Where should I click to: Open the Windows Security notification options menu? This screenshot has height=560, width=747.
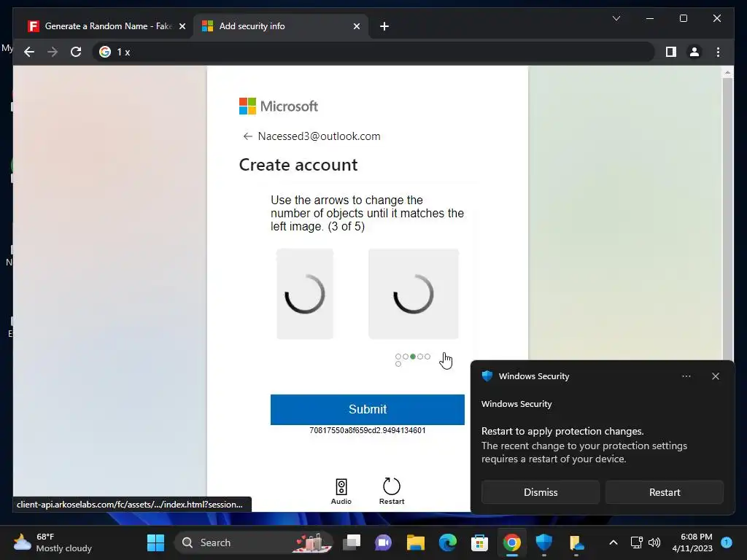(686, 376)
